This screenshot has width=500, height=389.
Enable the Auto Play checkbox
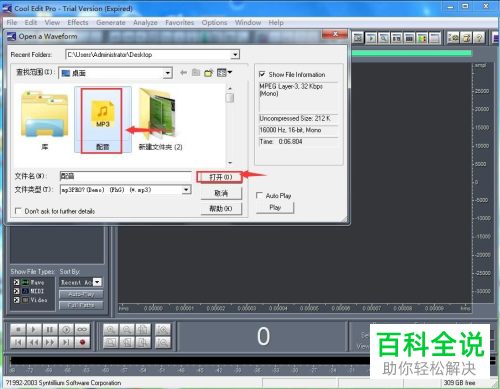point(259,195)
